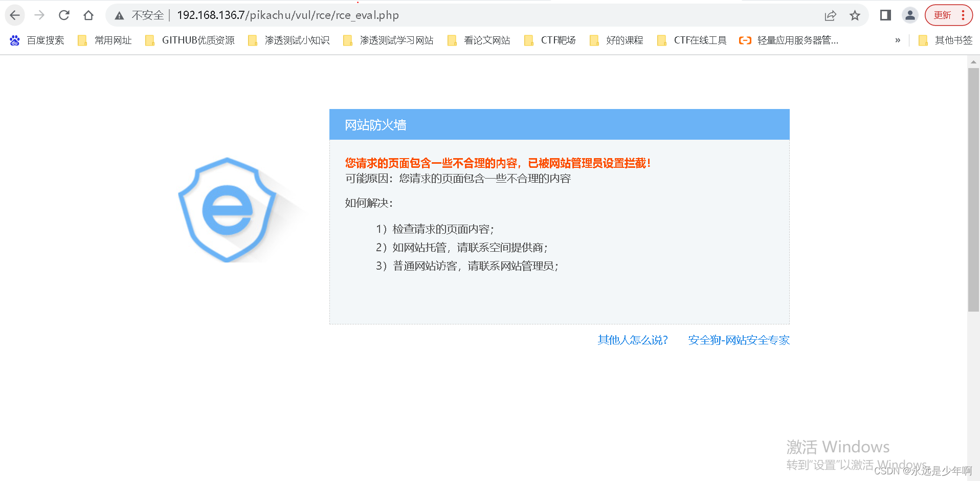Open the CTF靶场 bookmark folder

tap(550, 40)
